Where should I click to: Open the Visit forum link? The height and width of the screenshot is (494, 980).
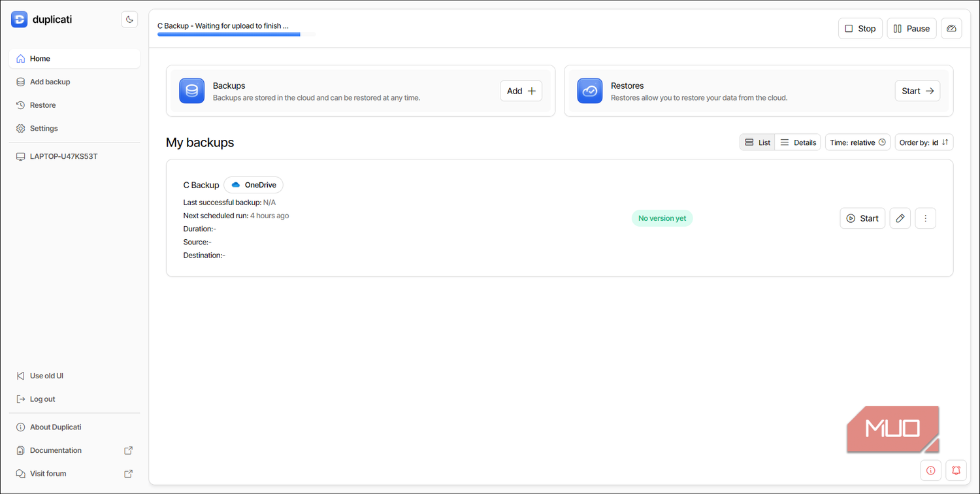point(74,474)
